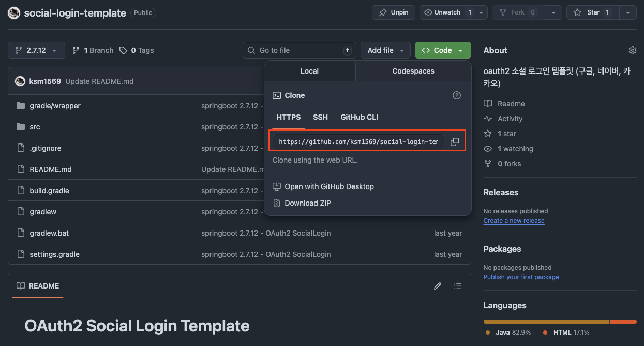This screenshot has width=644, height=346.
Task: Select the SSH clone tab
Action: click(x=320, y=117)
